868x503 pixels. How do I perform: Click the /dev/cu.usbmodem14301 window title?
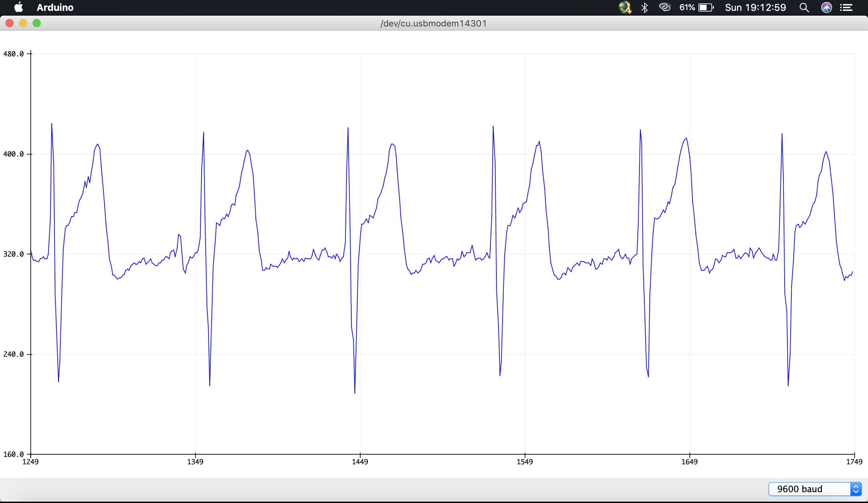click(433, 23)
